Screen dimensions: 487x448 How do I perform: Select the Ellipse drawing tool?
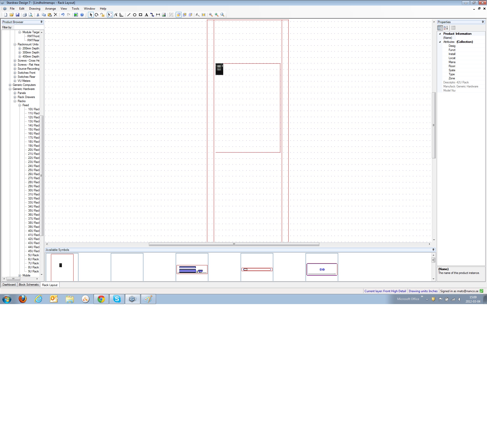click(135, 15)
